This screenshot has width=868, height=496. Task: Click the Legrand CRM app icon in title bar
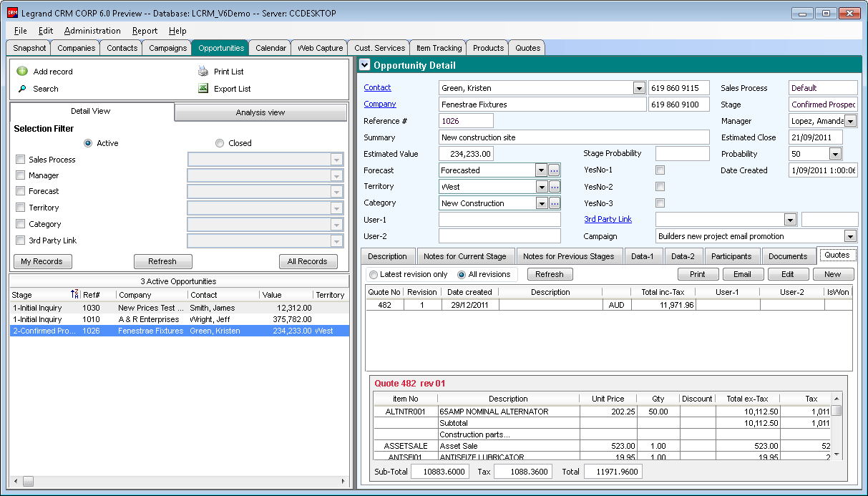coord(12,14)
